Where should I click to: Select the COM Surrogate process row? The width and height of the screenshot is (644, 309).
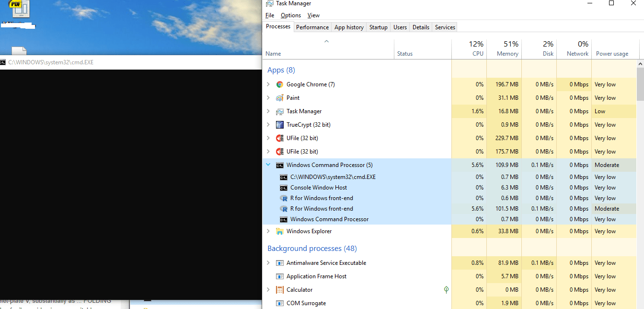click(335, 303)
